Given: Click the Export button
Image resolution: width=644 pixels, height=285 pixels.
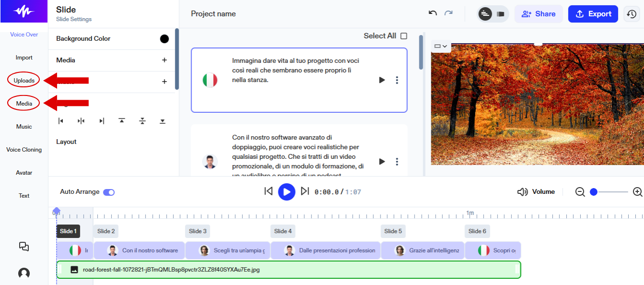Looking at the screenshot, I should (x=593, y=14).
